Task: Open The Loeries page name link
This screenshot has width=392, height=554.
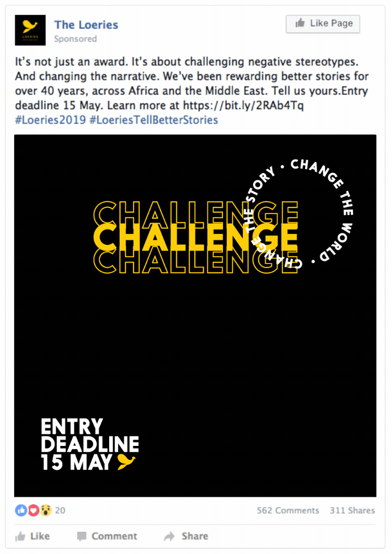Action: (86, 24)
